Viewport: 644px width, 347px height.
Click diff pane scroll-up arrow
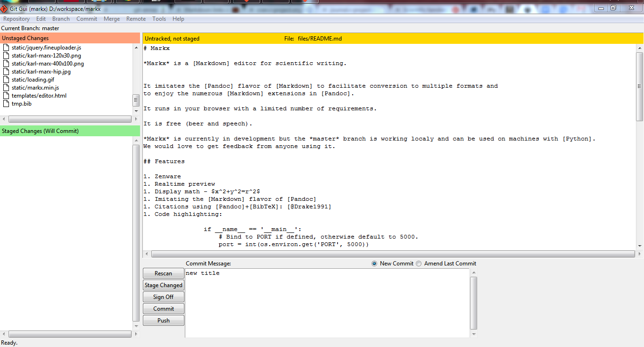coord(640,48)
